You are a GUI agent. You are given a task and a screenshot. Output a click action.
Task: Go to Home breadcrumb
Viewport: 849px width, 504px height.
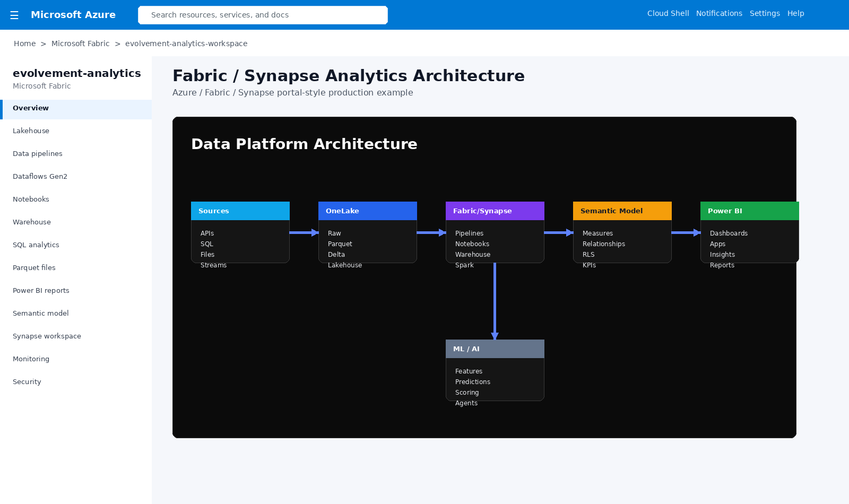(25, 44)
